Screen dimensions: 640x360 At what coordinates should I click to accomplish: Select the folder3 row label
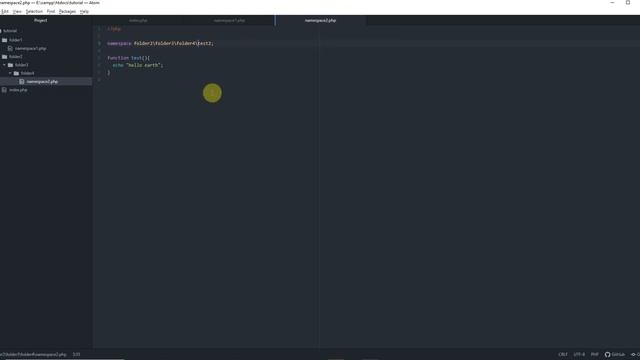tap(22, 65)
